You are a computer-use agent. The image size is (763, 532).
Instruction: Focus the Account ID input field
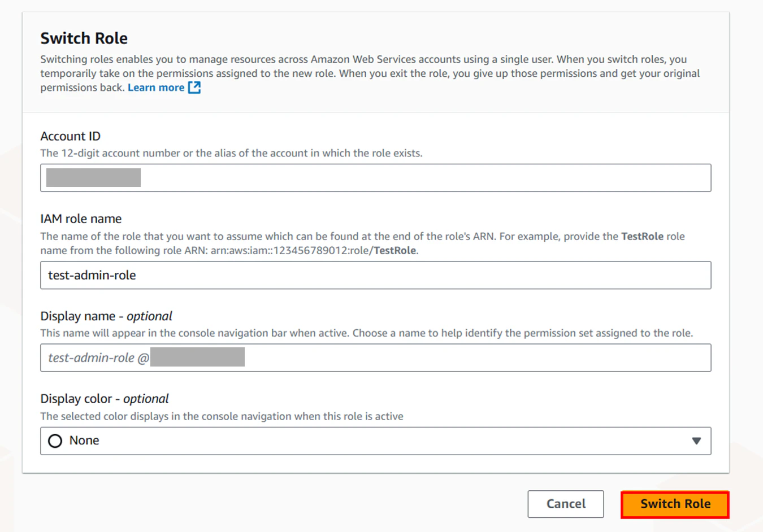coord(375,178)
